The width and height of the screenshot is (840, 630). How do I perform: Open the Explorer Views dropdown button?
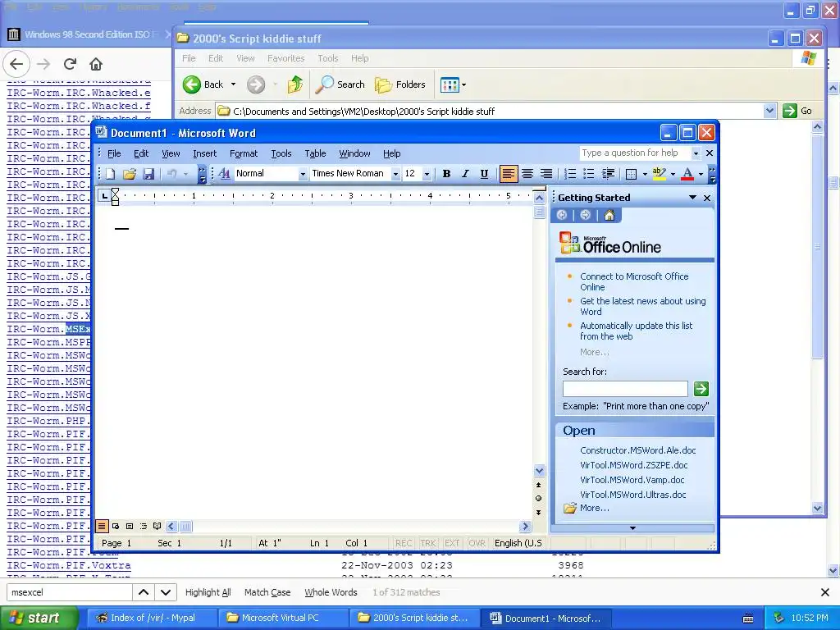(453, 84)
